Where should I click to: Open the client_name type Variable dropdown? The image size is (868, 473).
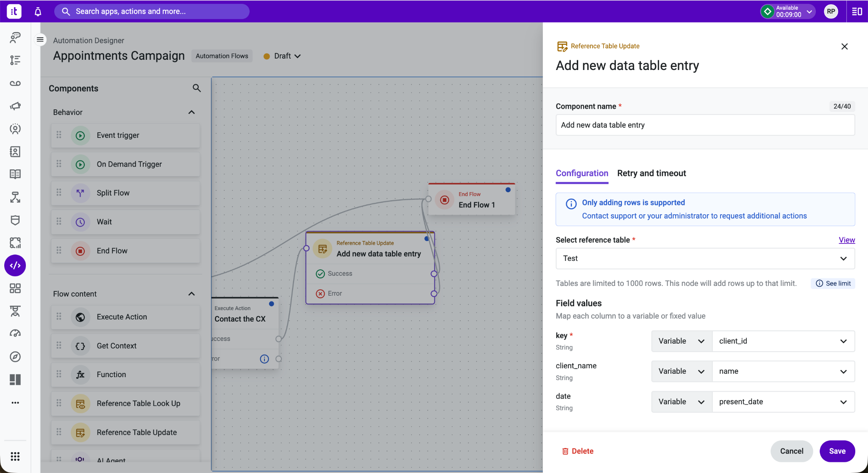pos(682,371)
